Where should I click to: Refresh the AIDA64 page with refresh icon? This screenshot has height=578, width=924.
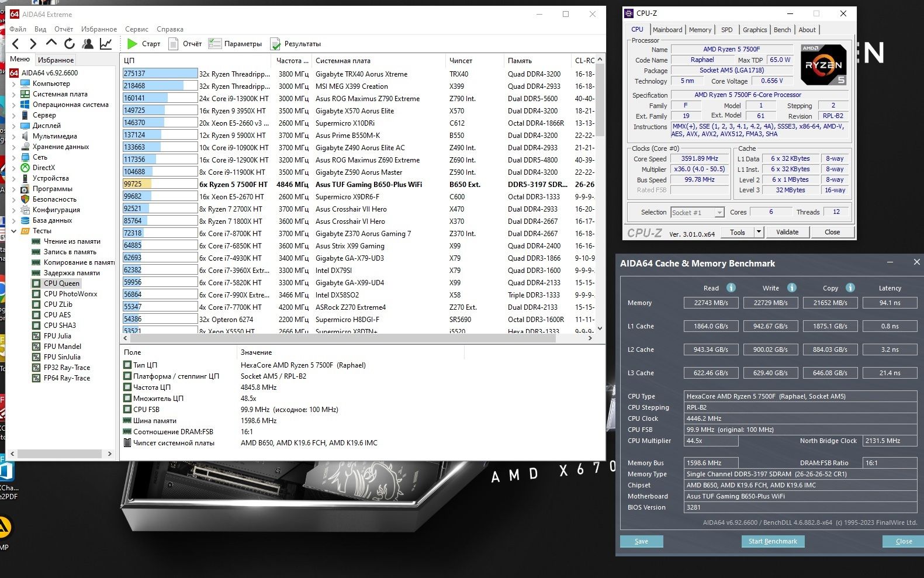69,44
